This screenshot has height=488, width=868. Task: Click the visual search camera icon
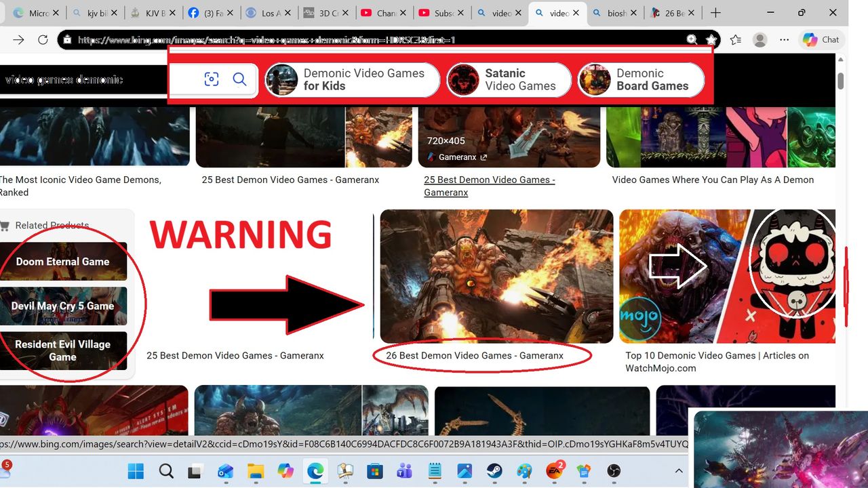click(212, 80)
